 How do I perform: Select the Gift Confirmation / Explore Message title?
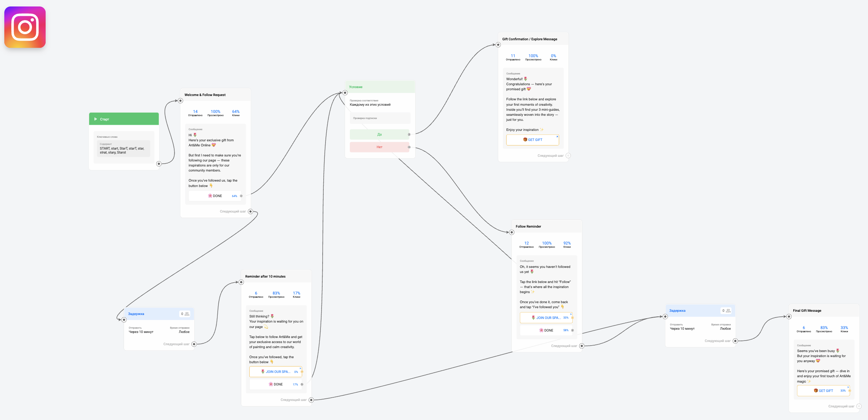click(x=530, y=39)
